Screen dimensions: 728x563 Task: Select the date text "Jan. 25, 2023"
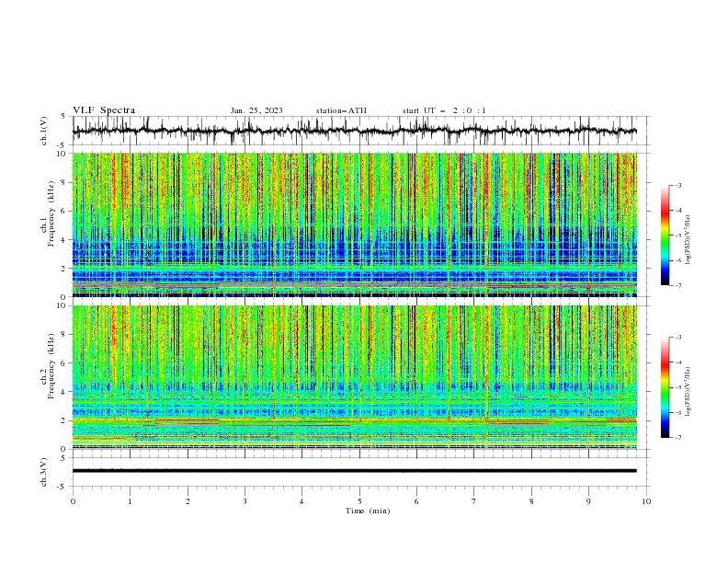point(256,110)
